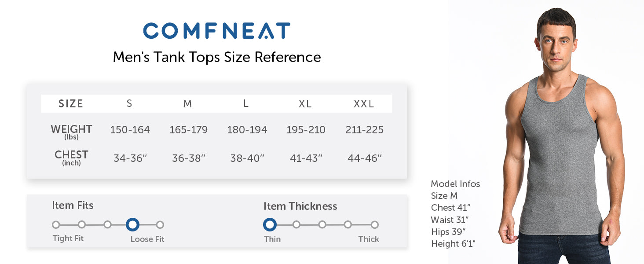
Task: Click the S size column header
Action: point(129,104)
